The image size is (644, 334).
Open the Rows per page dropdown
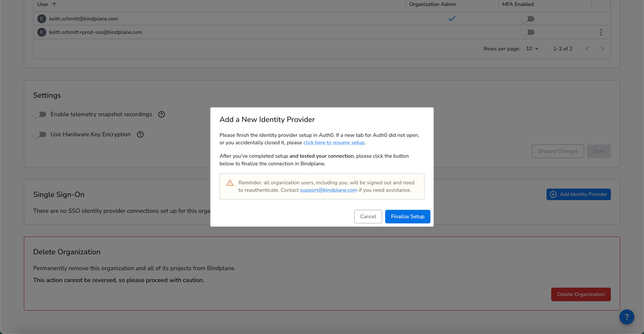(x=531, y=49)
